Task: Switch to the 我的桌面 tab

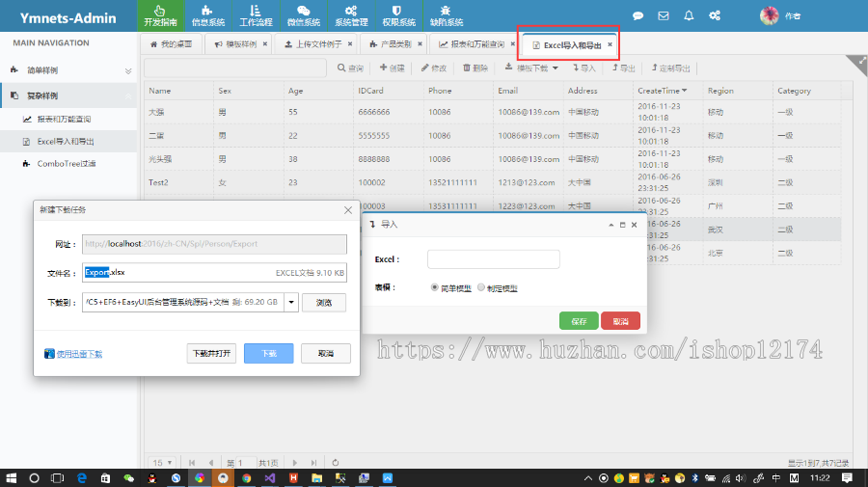Action: [172, 44]
